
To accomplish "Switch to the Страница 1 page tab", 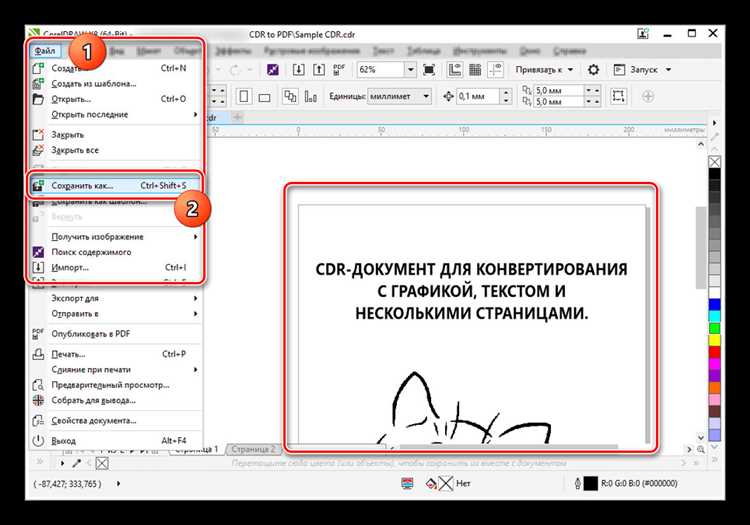I will coord(196,449).
